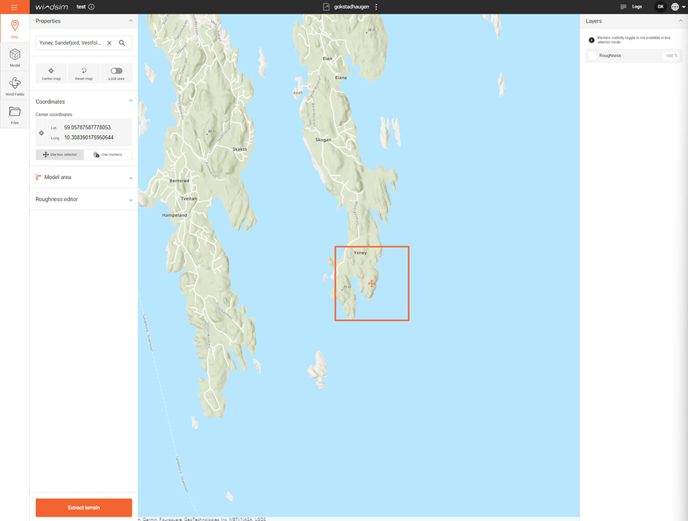The width and height of the screenshot is (688, 521).
Task: Click the Center map button
Action: [x=51, y=73]
